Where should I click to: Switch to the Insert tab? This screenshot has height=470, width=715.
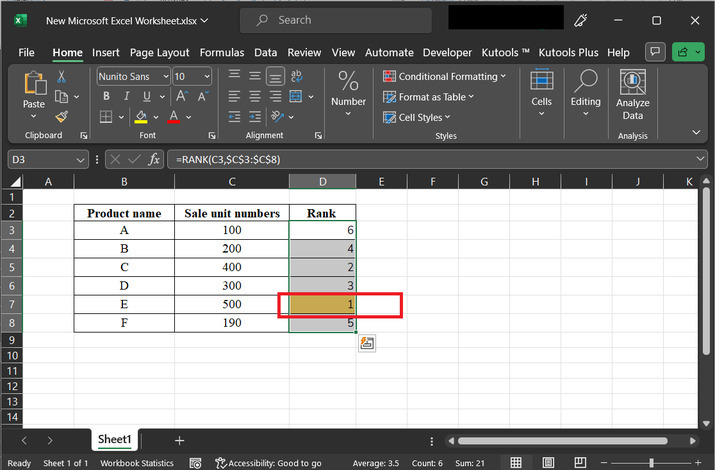point(106,52)
